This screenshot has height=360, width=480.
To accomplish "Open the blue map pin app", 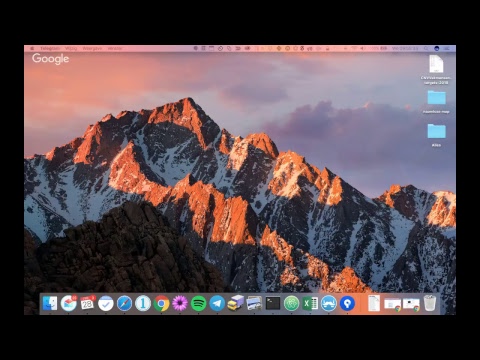I will point(347,304).
